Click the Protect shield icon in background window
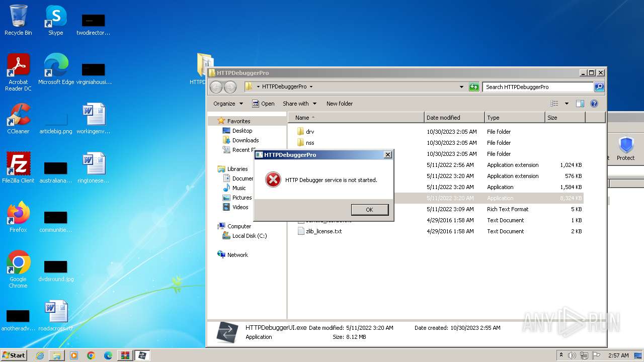 626,148
